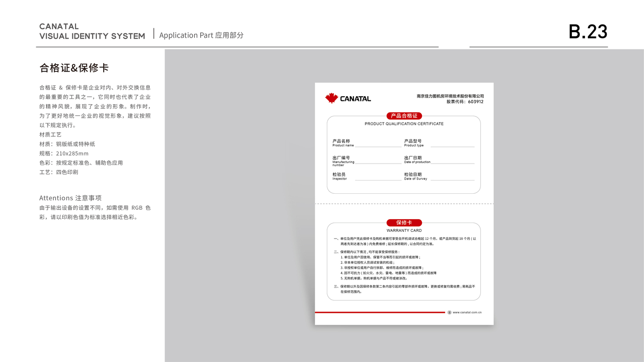Select the page number B.23

(x=588, y=32)
